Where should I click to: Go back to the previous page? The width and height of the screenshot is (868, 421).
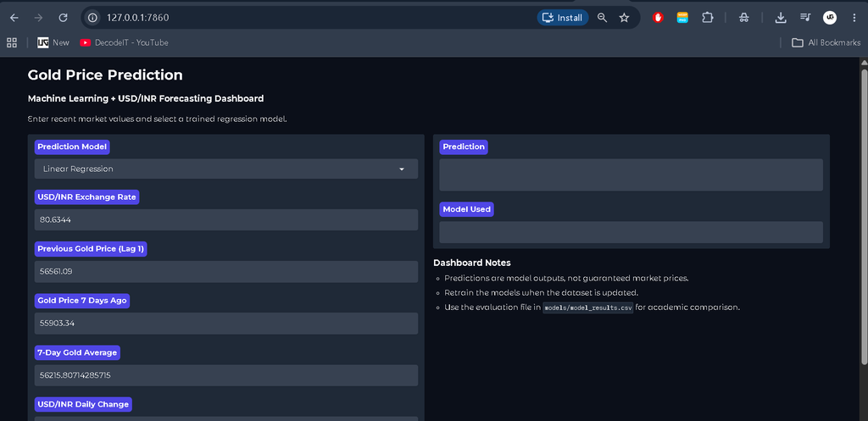pyautogui.click(x=14, y=18)
